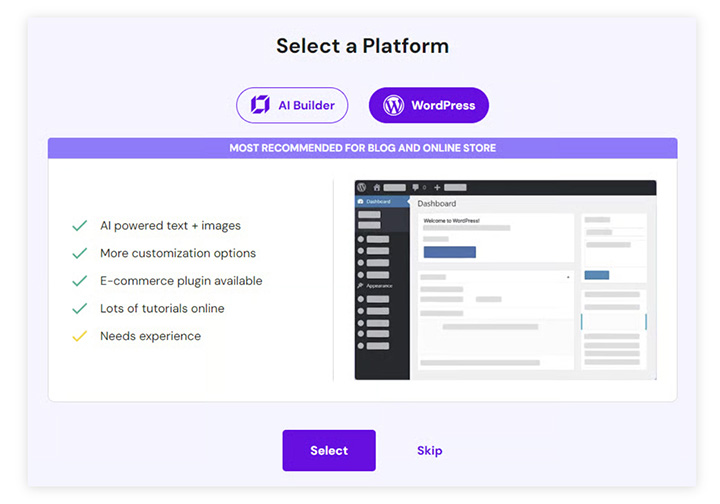The height and width of the screenshot is (504, 720).
Task: Click the green checkmark beside AI powered text
Action: (79, 225)
